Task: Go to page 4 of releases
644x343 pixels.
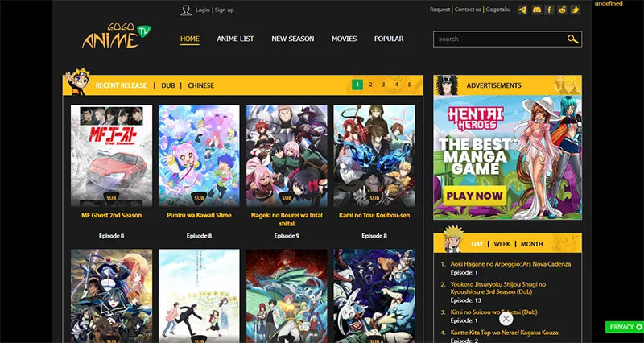Action: [x=396, y=85]
